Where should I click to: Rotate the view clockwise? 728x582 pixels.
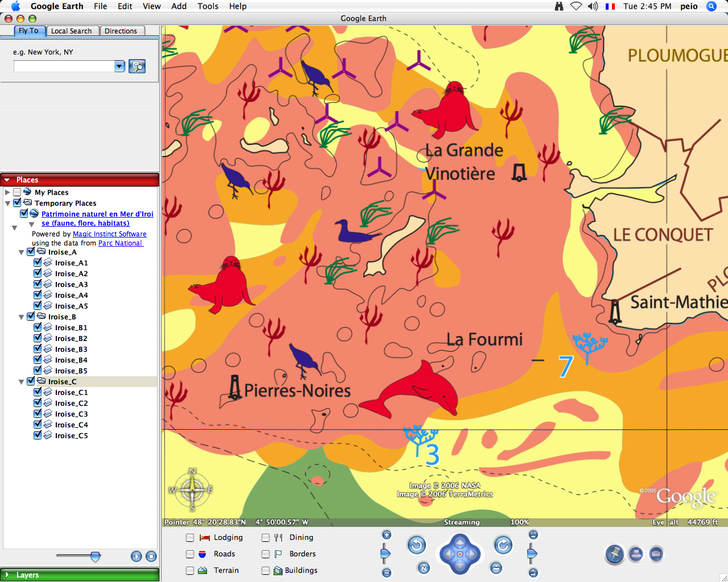(x=503, y=546)
